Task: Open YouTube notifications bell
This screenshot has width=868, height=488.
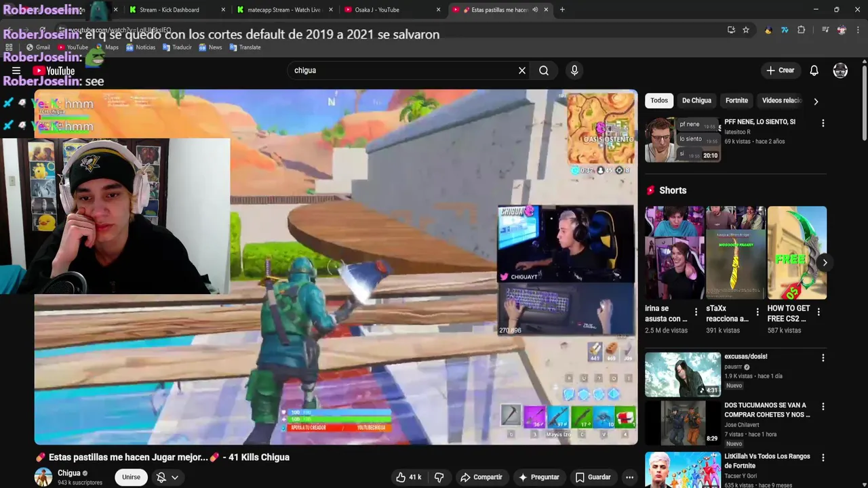Action: coord(814,70)
